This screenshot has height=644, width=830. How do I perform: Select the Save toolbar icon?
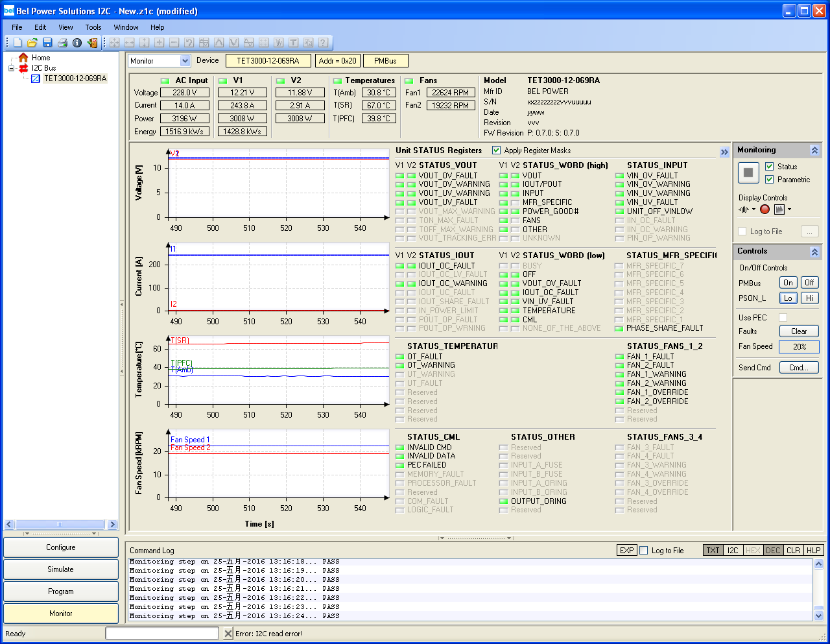(x=47, y=42)
